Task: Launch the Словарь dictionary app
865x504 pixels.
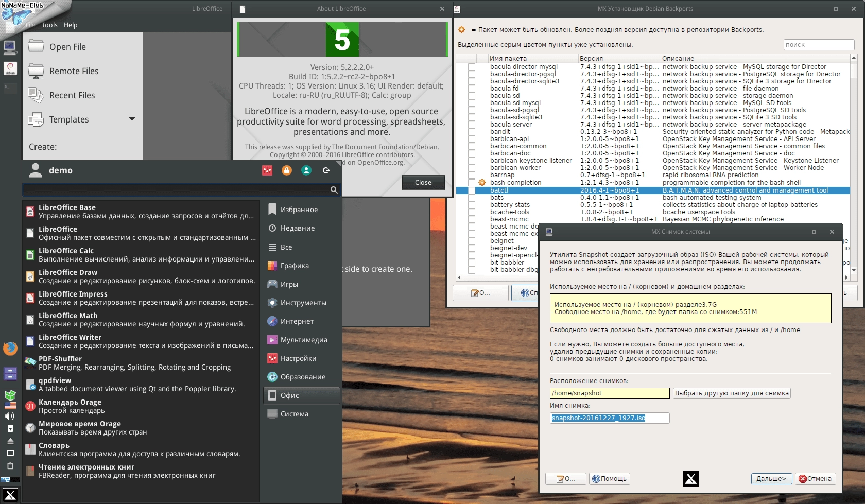Action: [140, 449]
